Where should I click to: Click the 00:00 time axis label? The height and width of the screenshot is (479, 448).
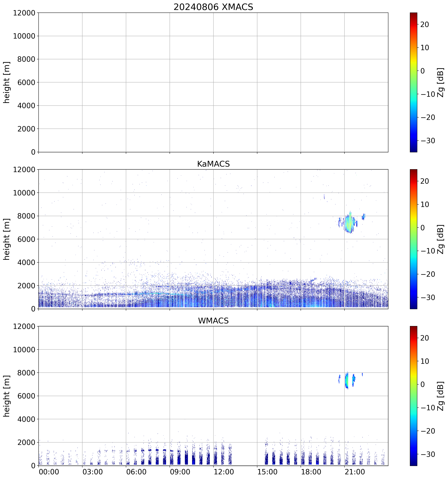[x=49, y=472]
